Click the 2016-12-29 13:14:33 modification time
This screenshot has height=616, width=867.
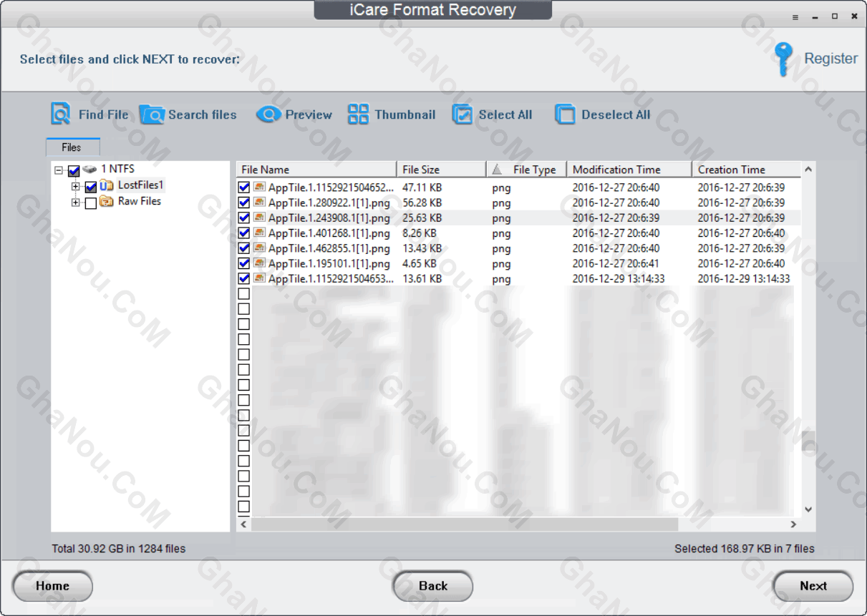619,278
